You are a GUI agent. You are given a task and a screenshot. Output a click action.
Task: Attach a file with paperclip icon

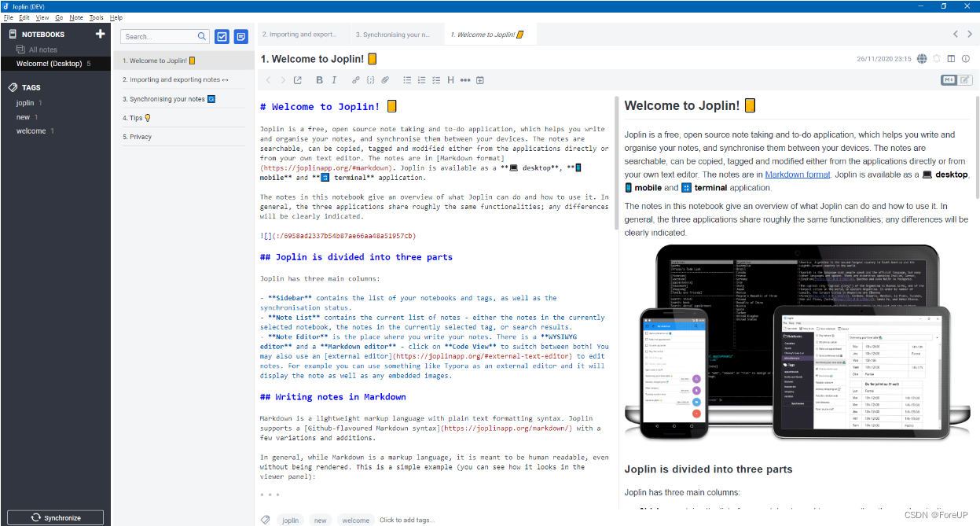385,80
